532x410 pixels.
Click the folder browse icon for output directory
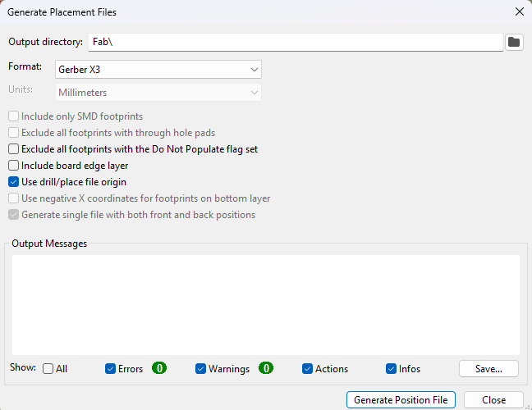point(515,42)
